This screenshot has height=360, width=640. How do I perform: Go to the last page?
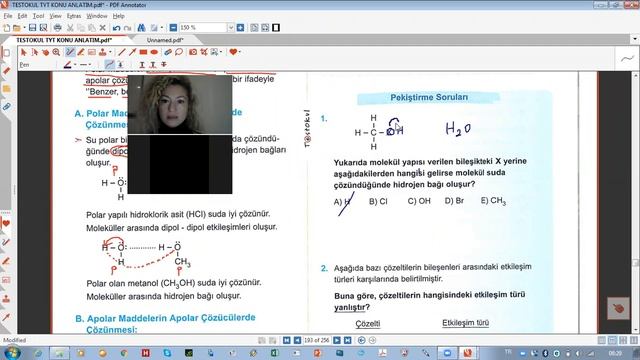click(x=347, y=340)
